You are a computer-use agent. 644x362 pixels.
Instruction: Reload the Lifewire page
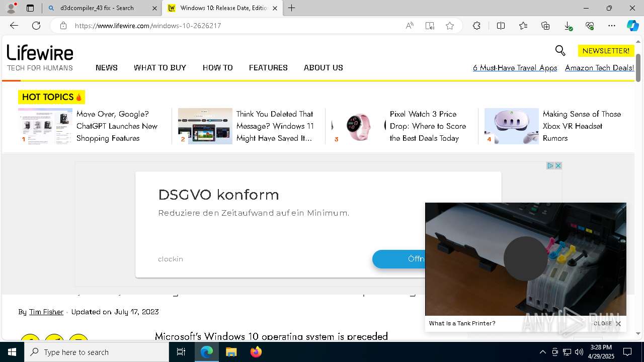[36, 26]
